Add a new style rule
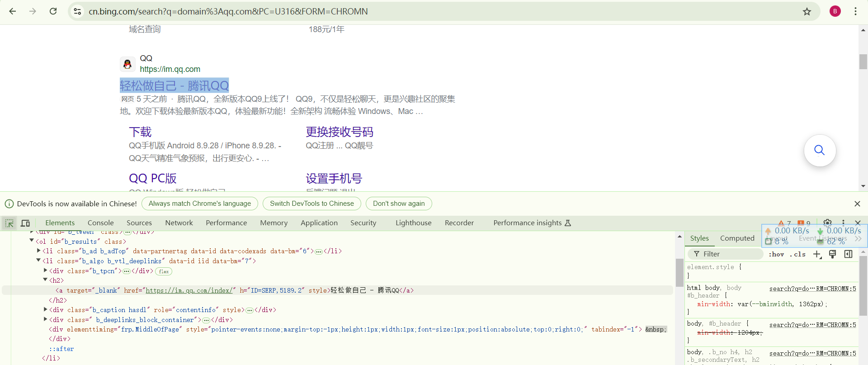Viewport: 868px width, 365px height. click(x=817, y=254)
